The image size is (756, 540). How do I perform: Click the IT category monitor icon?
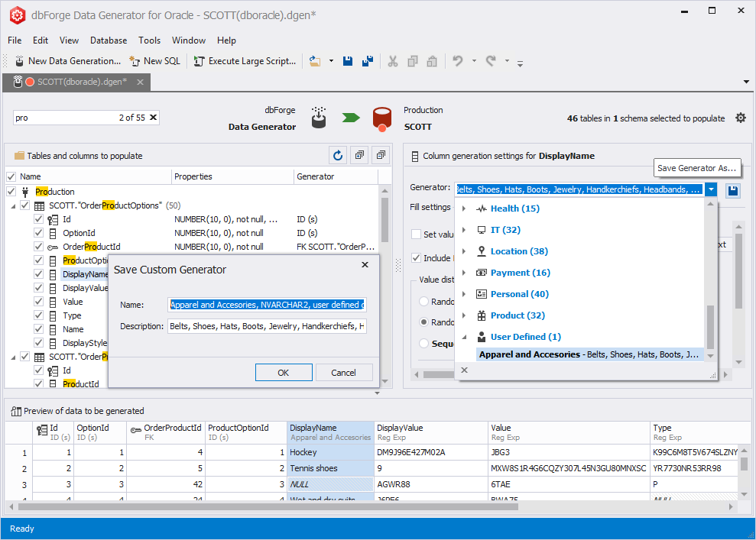[x=481, y=230]
